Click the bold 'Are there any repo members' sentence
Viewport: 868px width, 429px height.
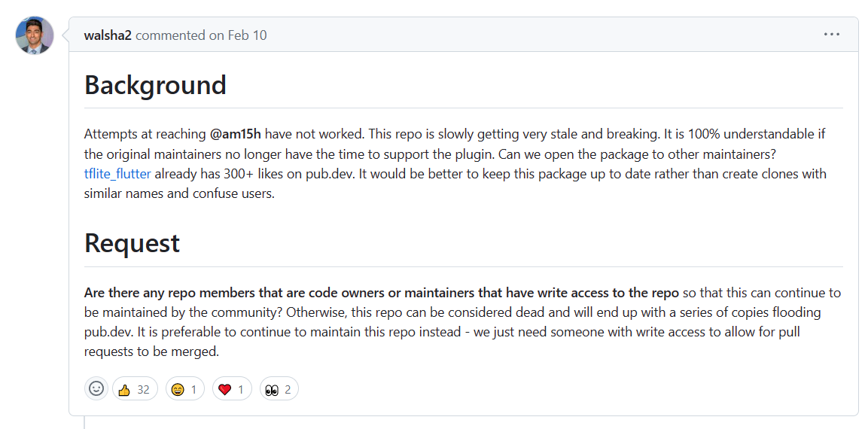[382, 293]
